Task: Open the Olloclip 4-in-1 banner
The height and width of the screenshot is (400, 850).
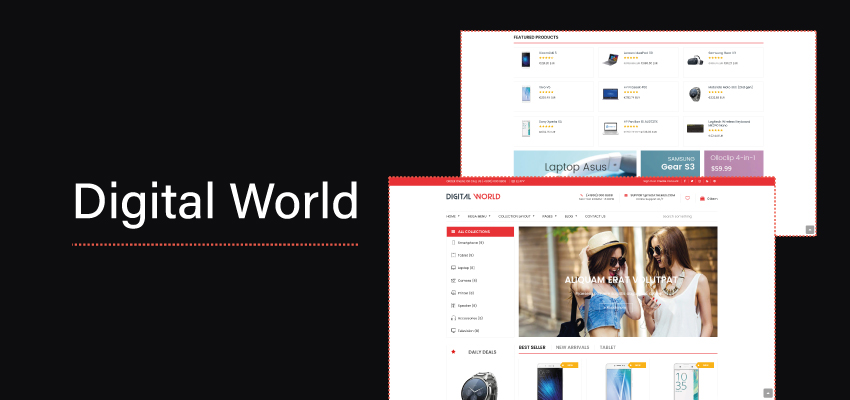Action: coord(733,164)
